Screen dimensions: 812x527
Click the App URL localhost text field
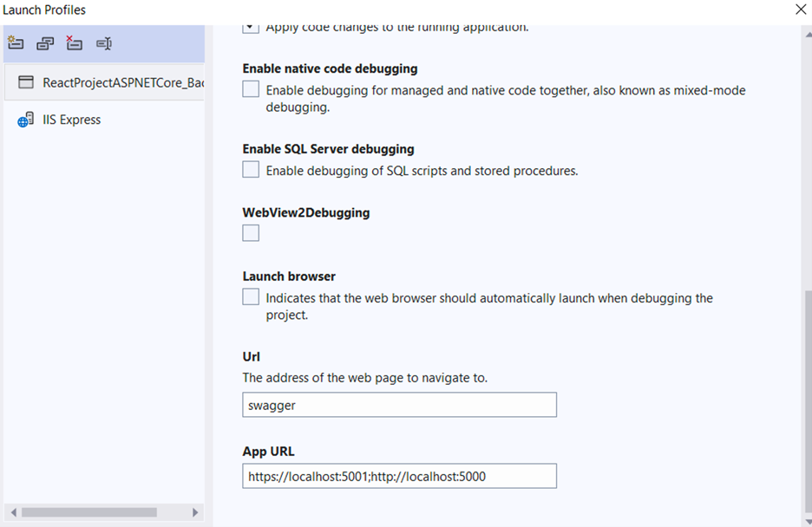399,476
